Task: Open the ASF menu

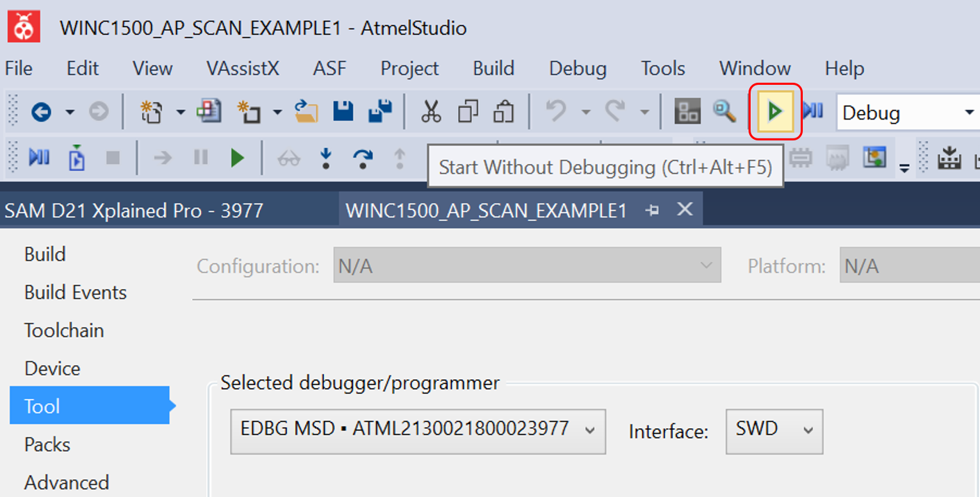Action: (x=329, y=69)
